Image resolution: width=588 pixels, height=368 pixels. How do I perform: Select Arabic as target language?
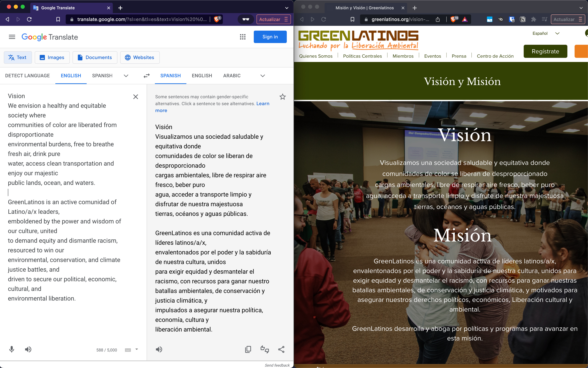click(x=232, y=76)
